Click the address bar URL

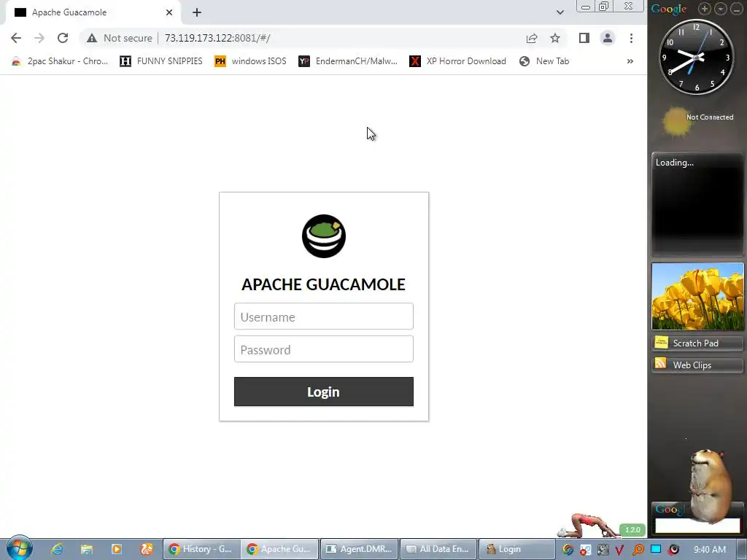click(x=217, y=38)
